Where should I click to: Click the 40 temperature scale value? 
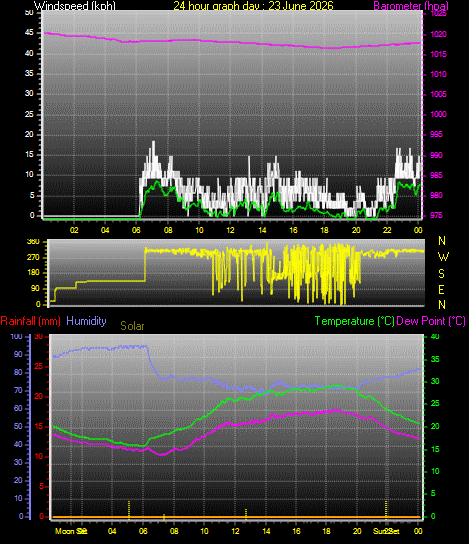pos(435,337)
